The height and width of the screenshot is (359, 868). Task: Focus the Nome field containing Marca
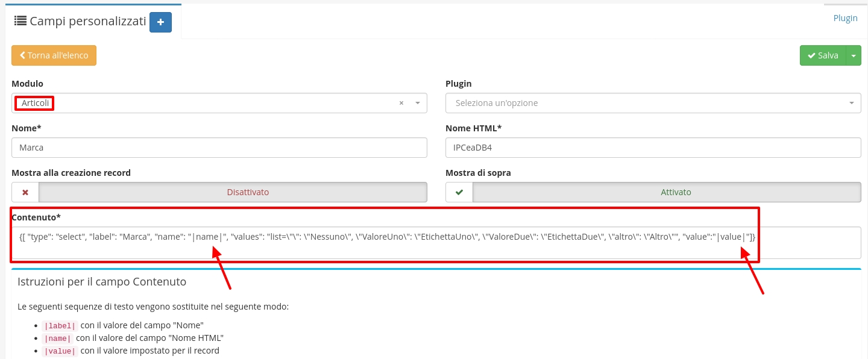219,148
